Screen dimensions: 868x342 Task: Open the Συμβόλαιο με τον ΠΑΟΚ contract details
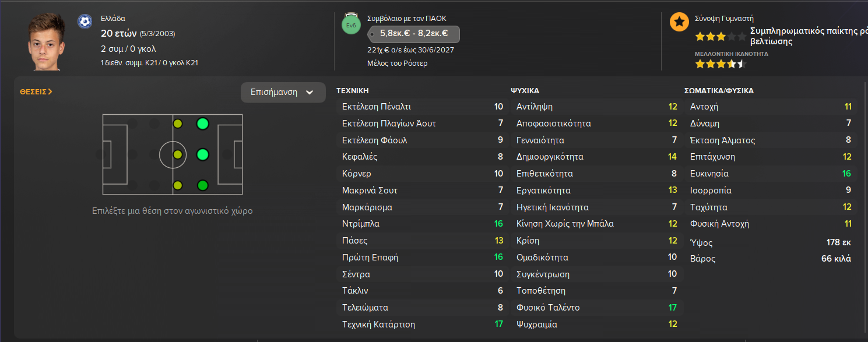pyautogui.click(x=407, y=19)
